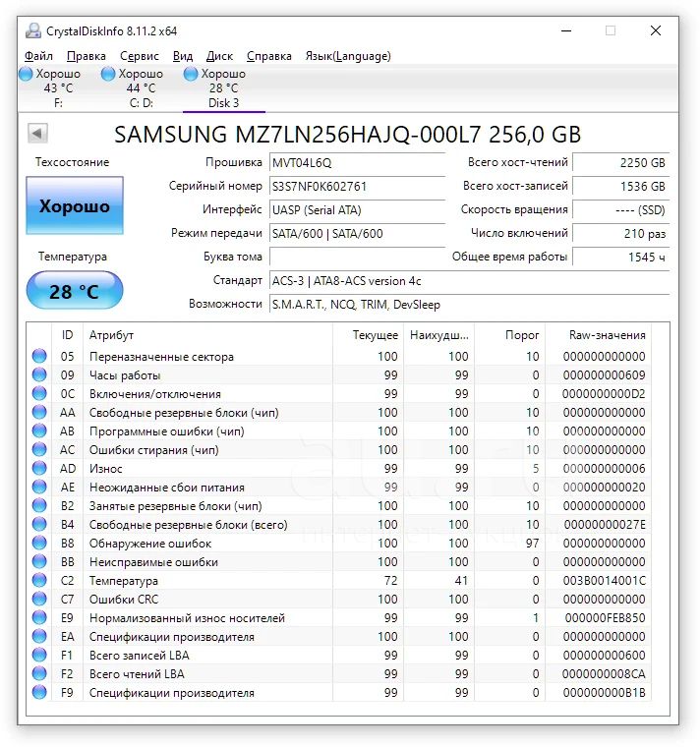Screen dimensions: 700x747
Task: Click power-on count value 210 раз
Action: [620, 234]
